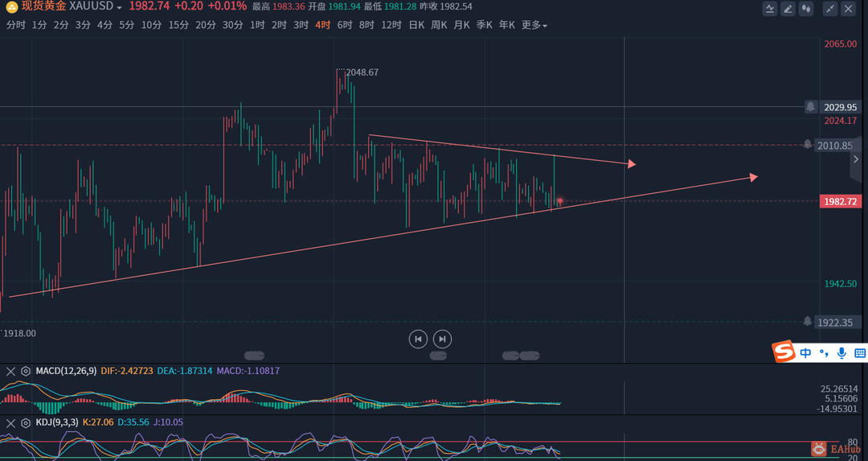Choose the 6时 timeframe

tap(345, 25)
